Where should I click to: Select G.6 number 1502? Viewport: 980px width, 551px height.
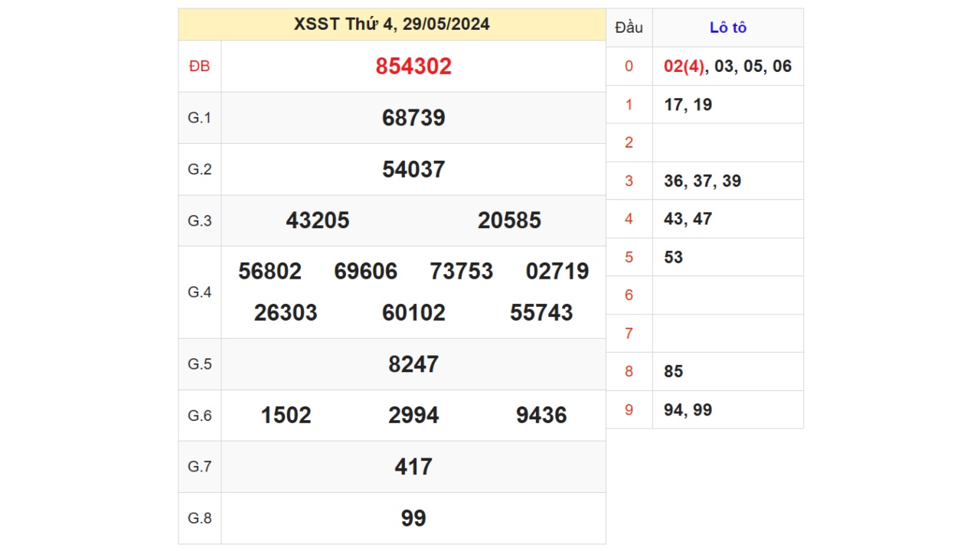click(286, 416)
